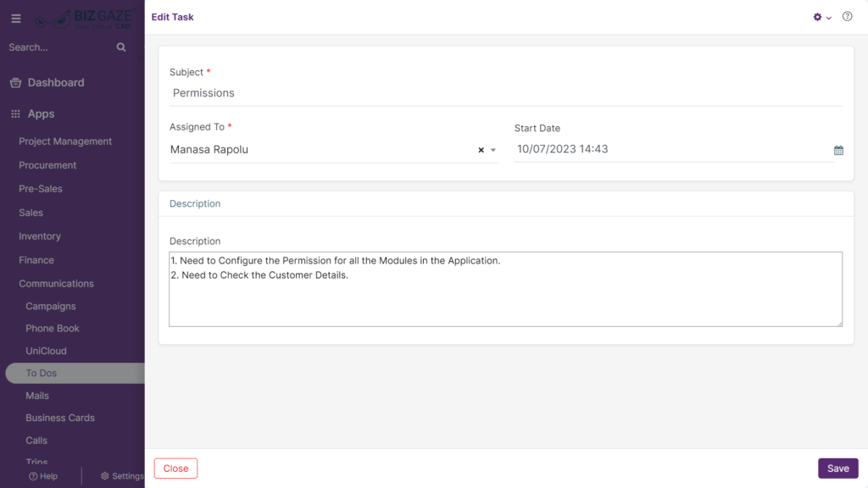Toggle the hamburger menu icon
This screenshot has width=868, height=488.
coord(16,19)
